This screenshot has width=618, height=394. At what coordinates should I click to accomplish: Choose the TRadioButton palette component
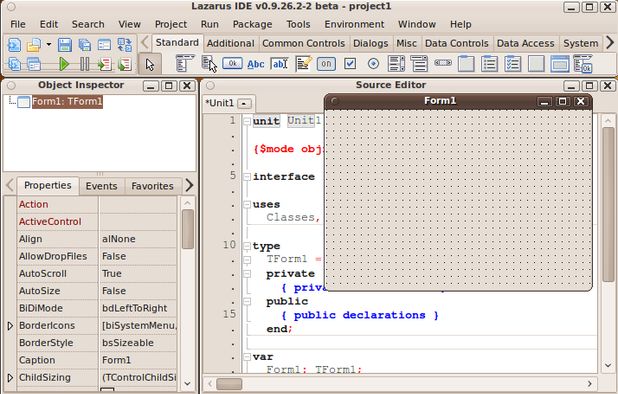click(x=373, y=63)
